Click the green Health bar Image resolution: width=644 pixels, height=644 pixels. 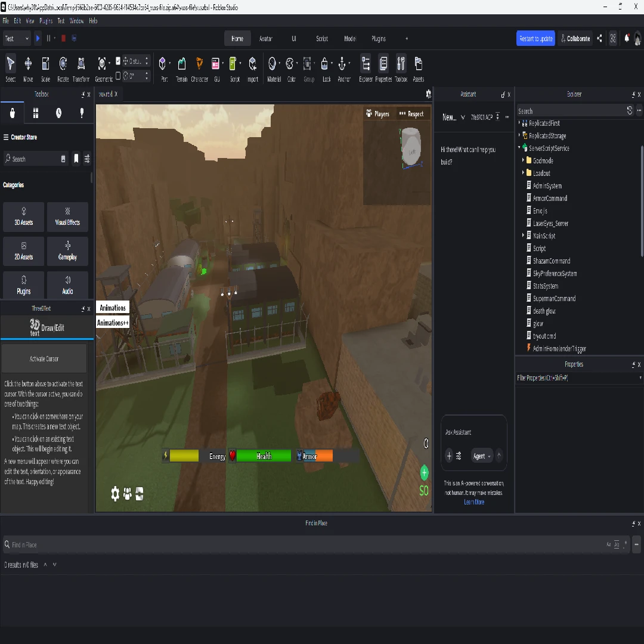pyautogui.click(x=264, y=456)
